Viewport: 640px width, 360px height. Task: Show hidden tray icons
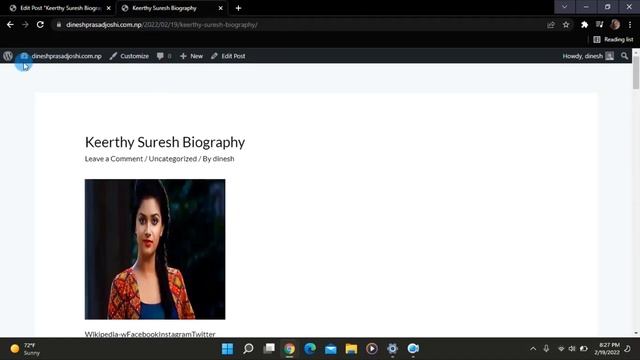(x=533, y=349)
